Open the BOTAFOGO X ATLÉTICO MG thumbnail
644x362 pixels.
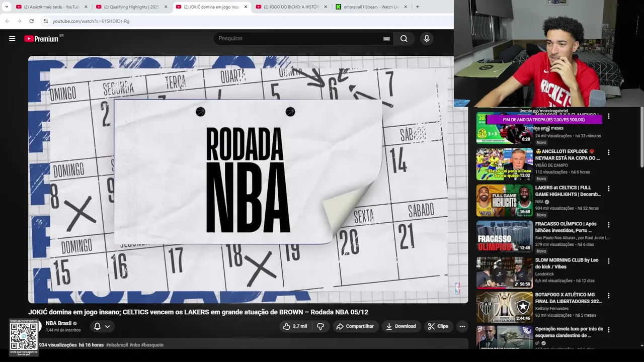(504, 307)
